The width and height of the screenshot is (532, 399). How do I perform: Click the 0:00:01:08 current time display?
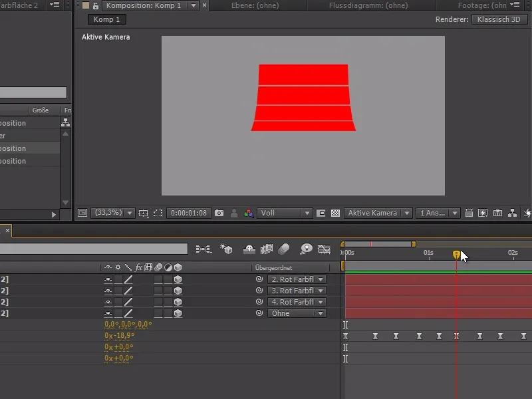(189, 213)
